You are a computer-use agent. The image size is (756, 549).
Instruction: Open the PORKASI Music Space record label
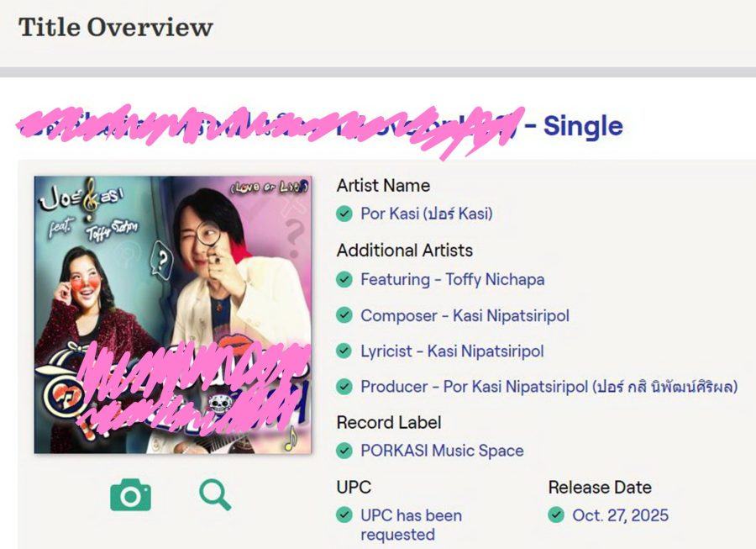coord(442,451)
